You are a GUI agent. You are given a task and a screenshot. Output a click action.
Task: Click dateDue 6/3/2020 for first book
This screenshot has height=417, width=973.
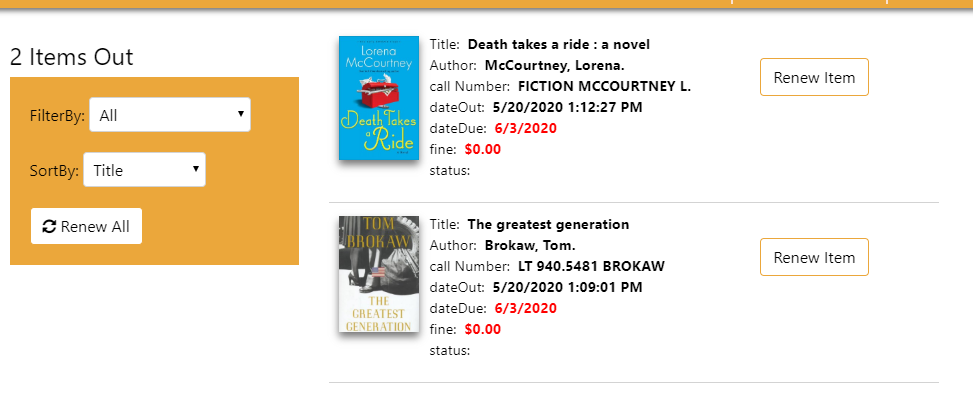[x=526, y=129]
